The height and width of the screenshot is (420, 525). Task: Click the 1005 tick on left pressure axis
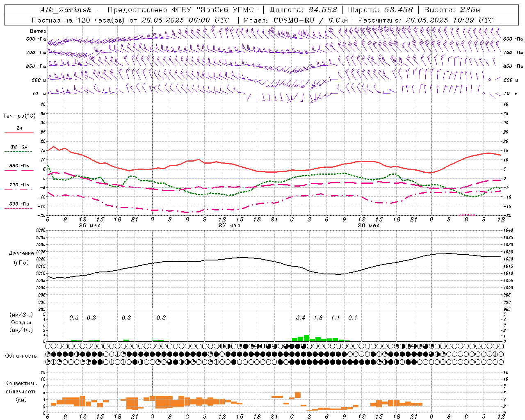point(40,281)
